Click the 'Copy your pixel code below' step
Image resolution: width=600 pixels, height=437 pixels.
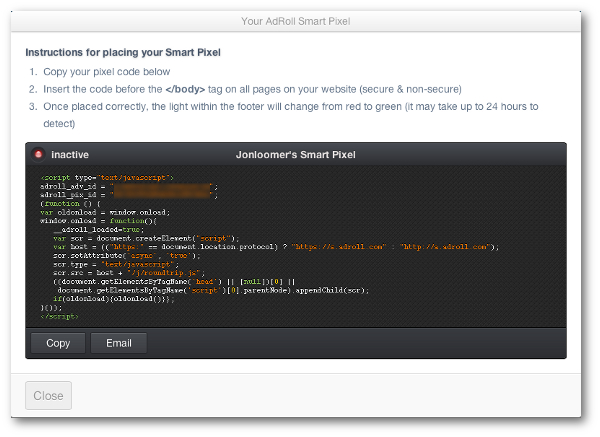106,72
